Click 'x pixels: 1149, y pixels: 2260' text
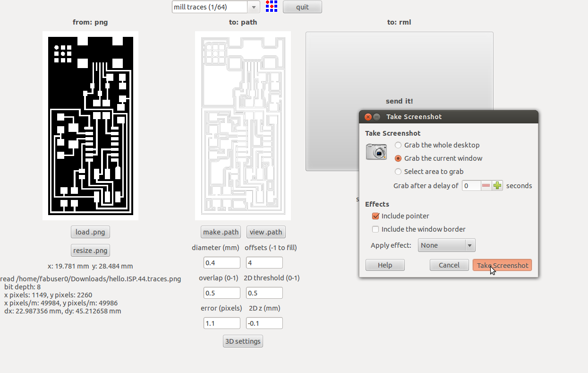The height and width of the screenshot is (373, 588). (x=48, y=295)
